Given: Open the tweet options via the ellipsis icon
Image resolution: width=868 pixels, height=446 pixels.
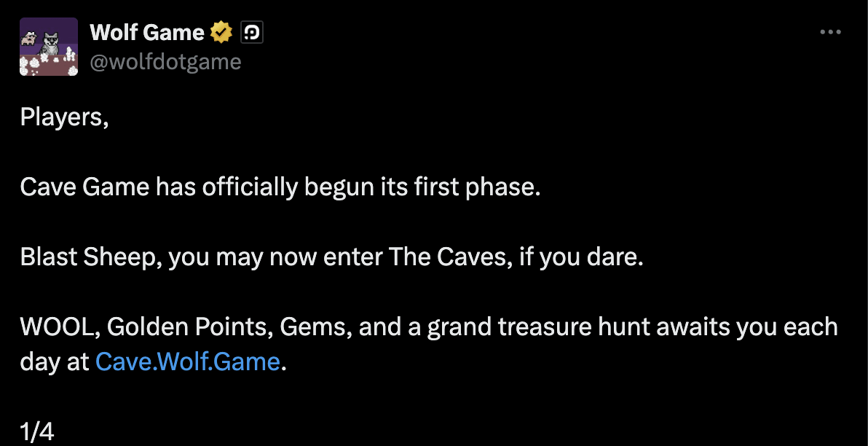Looking at the screenshot, I should pyautogui.click(x=830, y=31).
